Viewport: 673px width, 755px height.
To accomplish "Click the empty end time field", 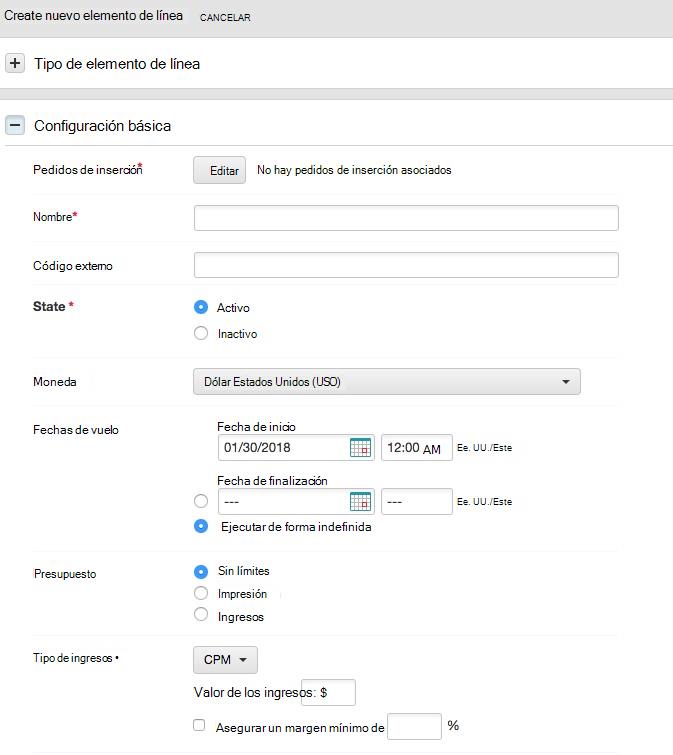I will point(417,502).
